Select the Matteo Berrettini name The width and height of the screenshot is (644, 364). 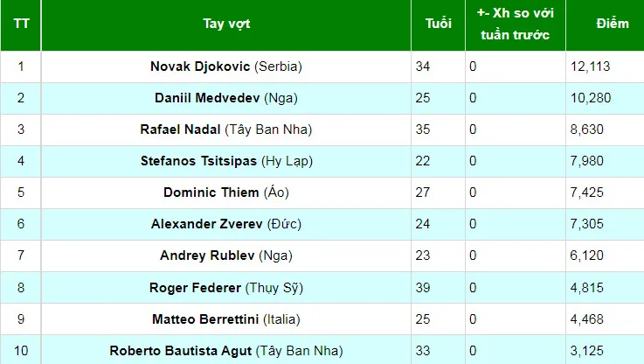coord(205,319)
